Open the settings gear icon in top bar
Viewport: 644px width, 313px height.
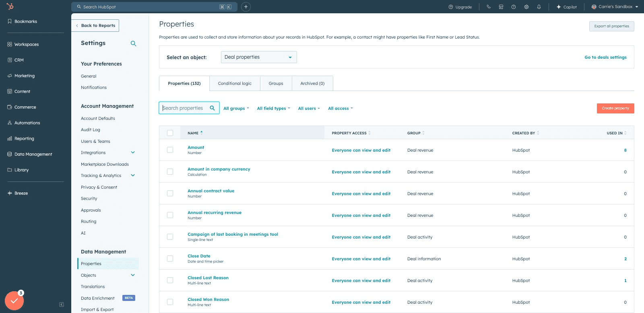tap(526, 7)
